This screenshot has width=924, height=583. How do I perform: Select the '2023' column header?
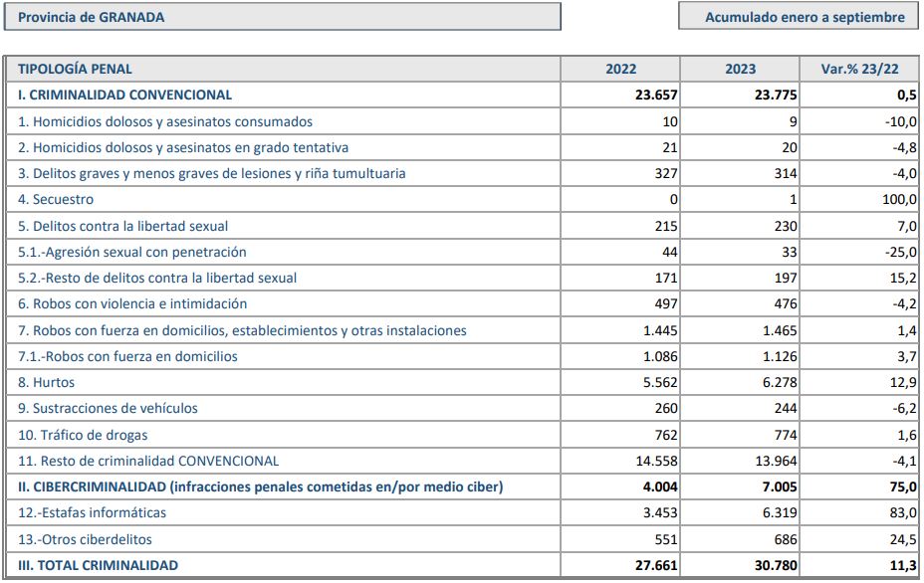(740, 69)
